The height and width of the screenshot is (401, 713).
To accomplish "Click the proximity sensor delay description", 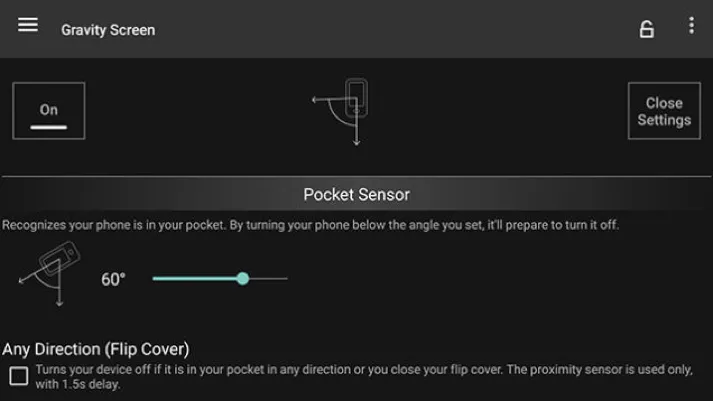I will pyautogui.click(x=364, y=376).
